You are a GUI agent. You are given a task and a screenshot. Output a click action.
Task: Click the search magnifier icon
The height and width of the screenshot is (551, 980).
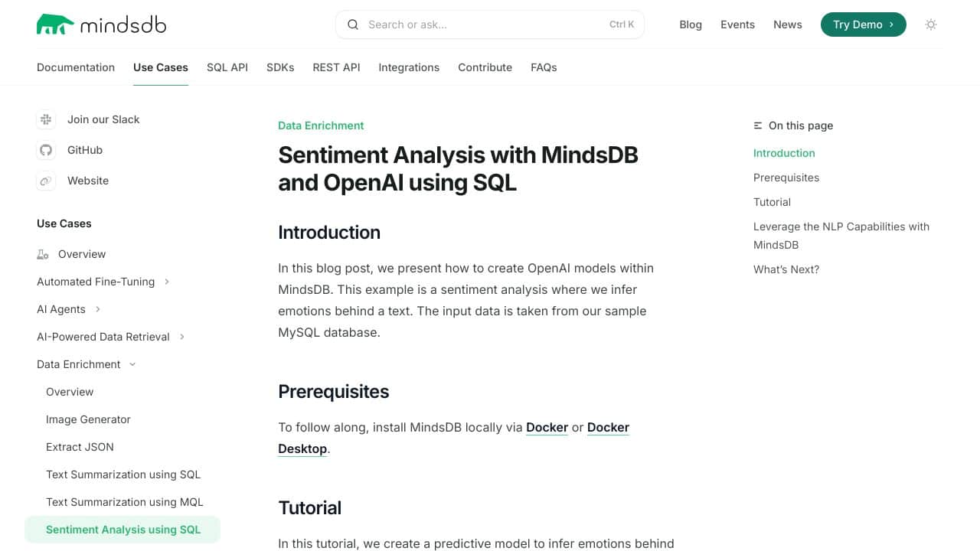[x=353, y=24]
